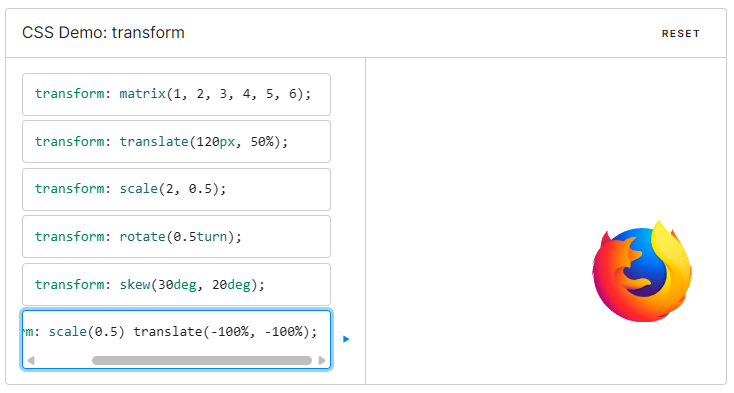
Task: Click the rotate function keyword
Action: click(142, 237)
